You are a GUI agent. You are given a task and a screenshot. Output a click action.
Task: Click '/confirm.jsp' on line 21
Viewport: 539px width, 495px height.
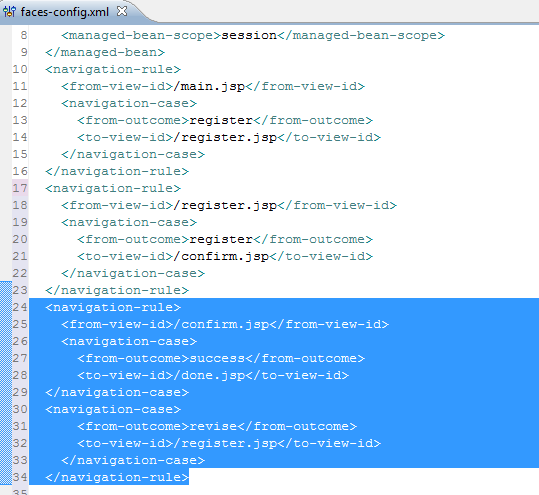tap(221, 256)
